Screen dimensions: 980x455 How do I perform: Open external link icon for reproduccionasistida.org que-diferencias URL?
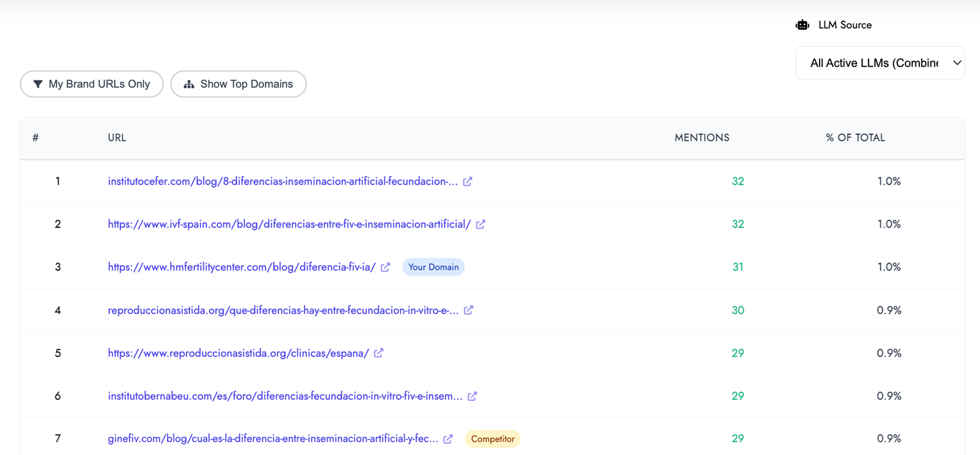point(468,310)
